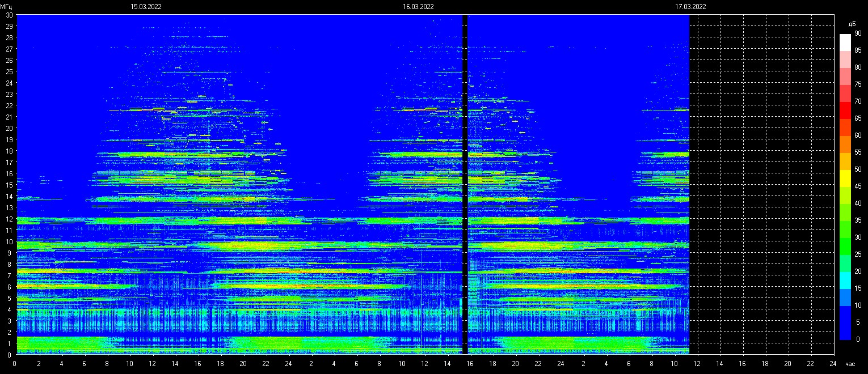Select the white swatch atop the dB scale
The height and width of the screenshot is (374, 868).
tap(845, 42)
